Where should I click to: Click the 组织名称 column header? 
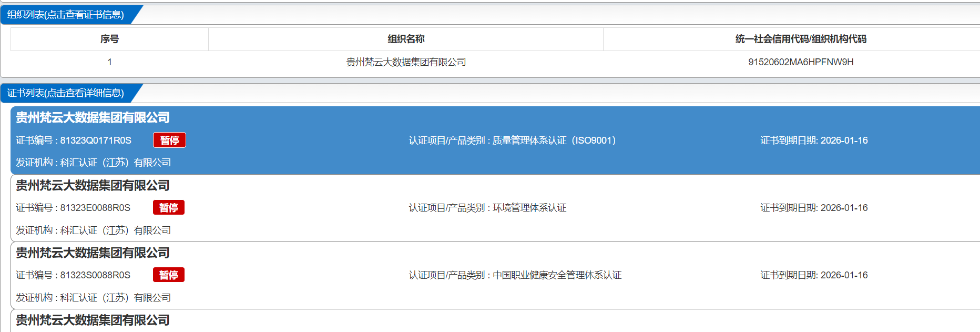(x=406, y=39)
